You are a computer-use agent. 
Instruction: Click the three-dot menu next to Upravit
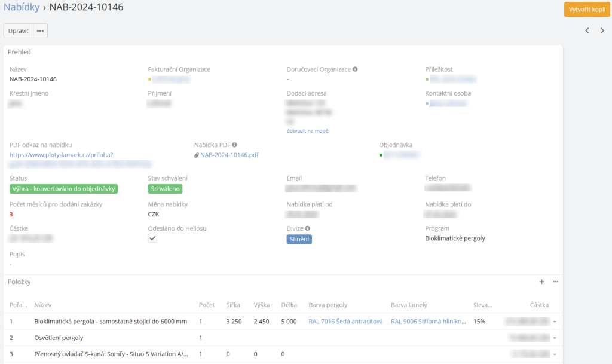click(40, 31)
